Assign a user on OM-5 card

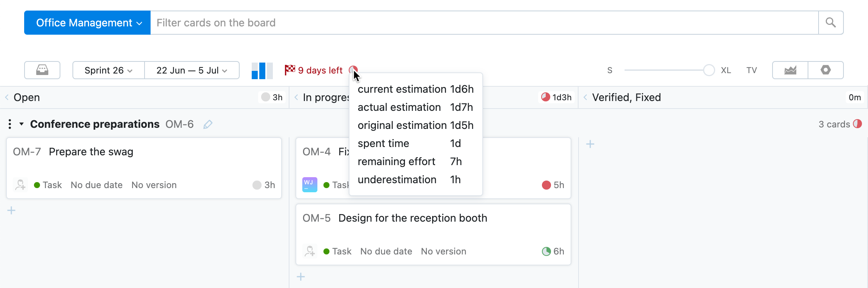click(x=310, y=251)
